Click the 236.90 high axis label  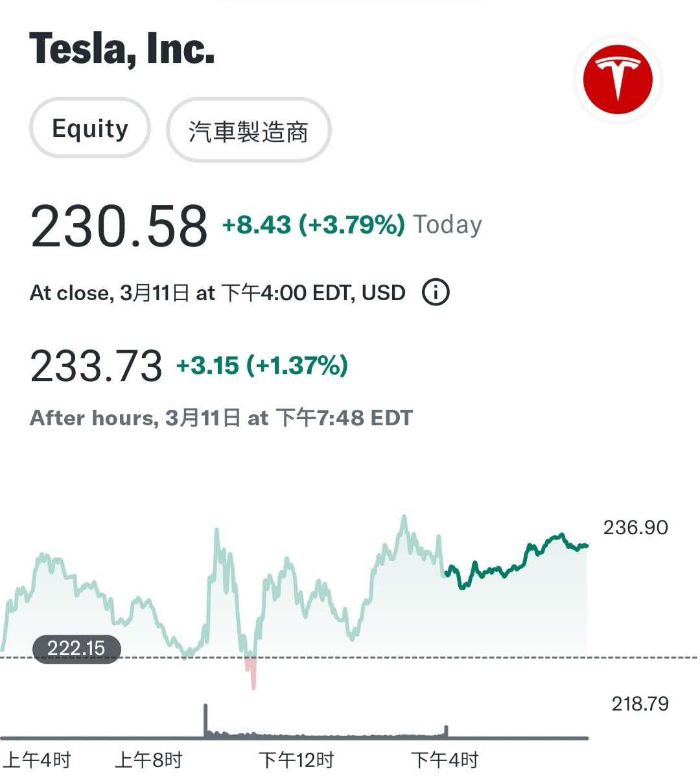coord(635,528)
